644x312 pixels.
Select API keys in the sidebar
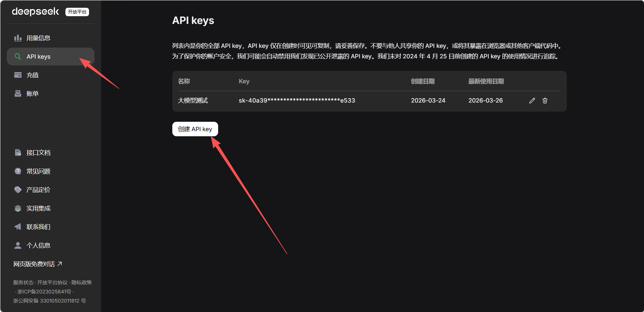coord(51,56)
